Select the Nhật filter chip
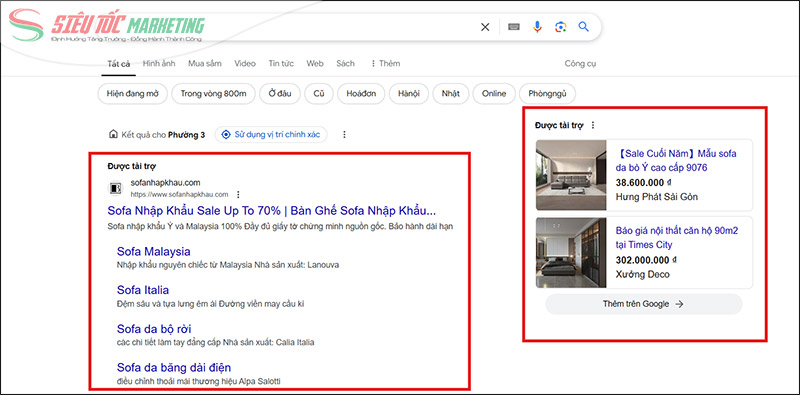This screenshot has width=800, height=395. 451,94
